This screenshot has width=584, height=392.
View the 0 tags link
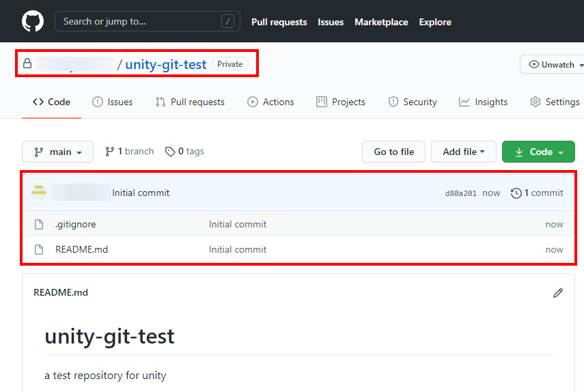pos(184,152)
